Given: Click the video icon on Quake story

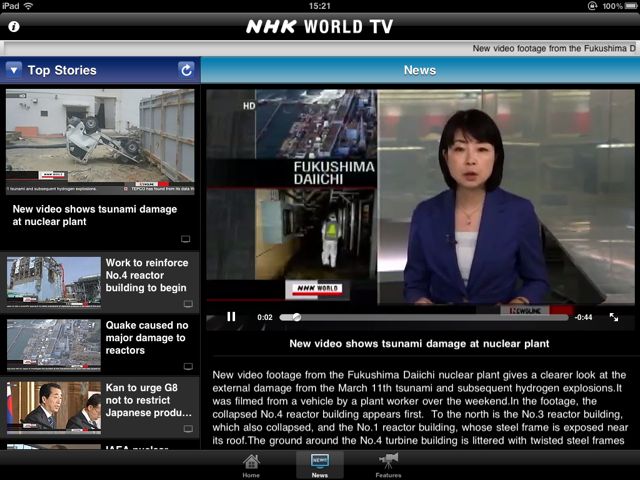Looking at the screenshot, I should click(x=188, y=366).
